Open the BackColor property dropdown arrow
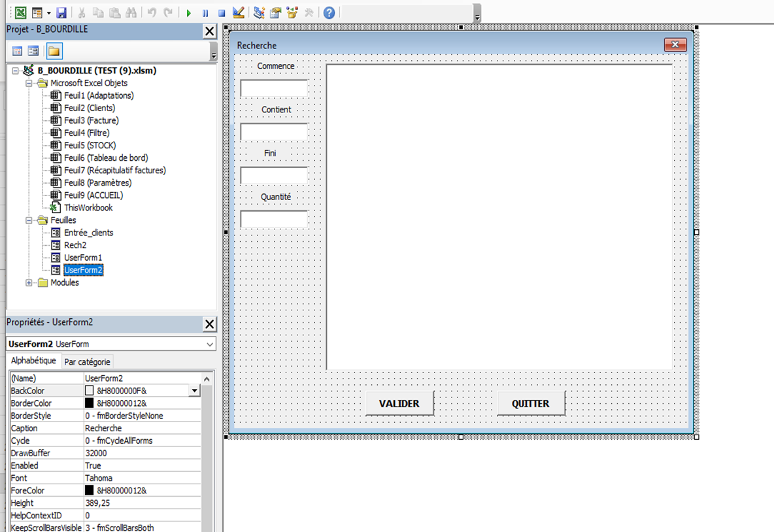Image resolution: width=774 pixels, height=532 pixels. 194,391
